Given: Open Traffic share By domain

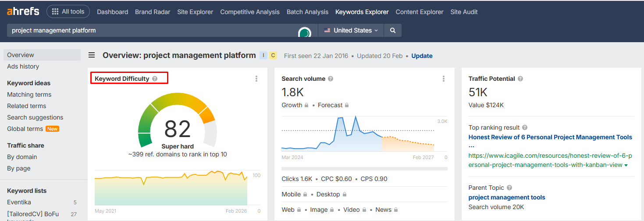Looking at the screenshot, I should coord(22,157).
